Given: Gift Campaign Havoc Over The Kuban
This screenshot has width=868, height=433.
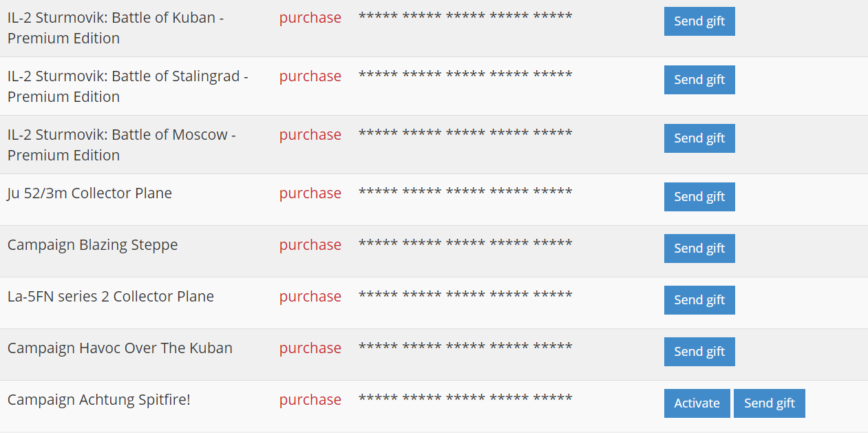Looking at the screenshot, I should 699,352.
